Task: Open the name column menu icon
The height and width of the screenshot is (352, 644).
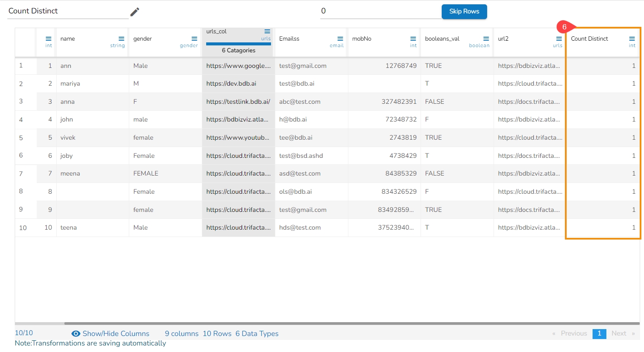Action: click(x=121, y=39)
